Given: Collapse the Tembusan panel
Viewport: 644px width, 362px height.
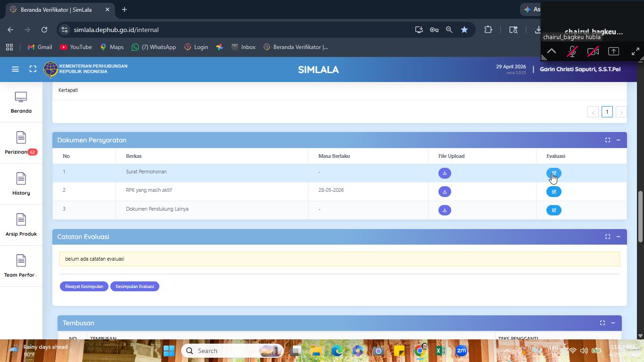Looking at the screenshot, I should click(x=613, y=323).
